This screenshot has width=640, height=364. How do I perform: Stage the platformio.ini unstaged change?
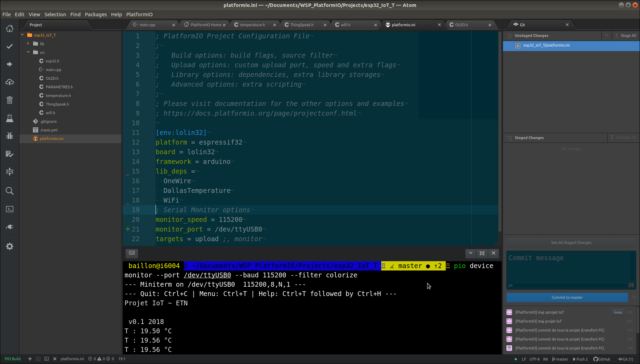(x=546, y=46)
